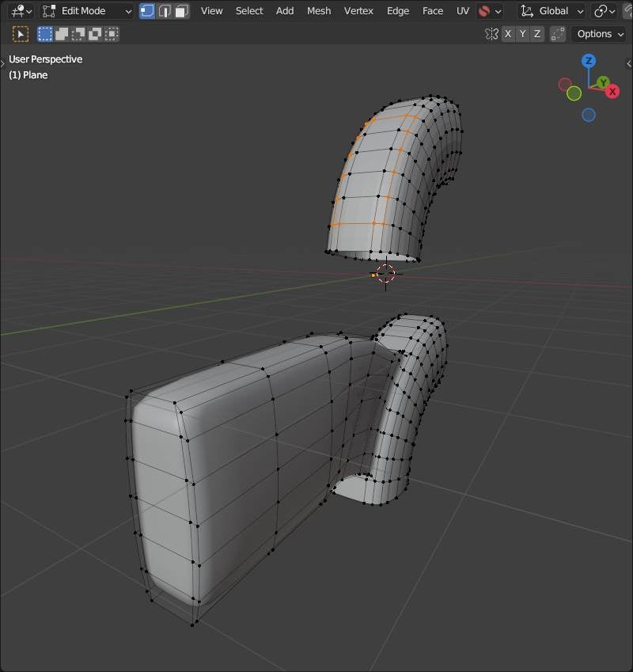Choose Intersect existing selection mode
This screenshot has height=672, width=633.
[x=112, y=34]
